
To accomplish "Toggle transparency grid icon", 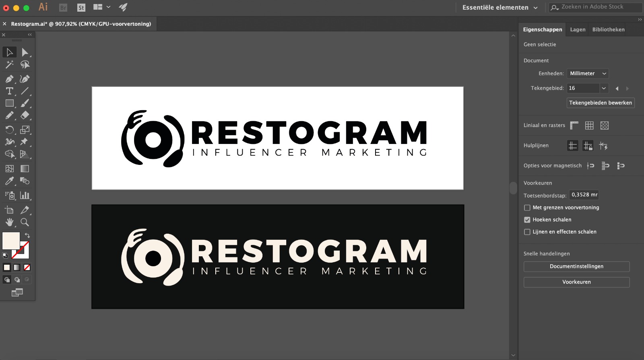I will click(605, 125).
